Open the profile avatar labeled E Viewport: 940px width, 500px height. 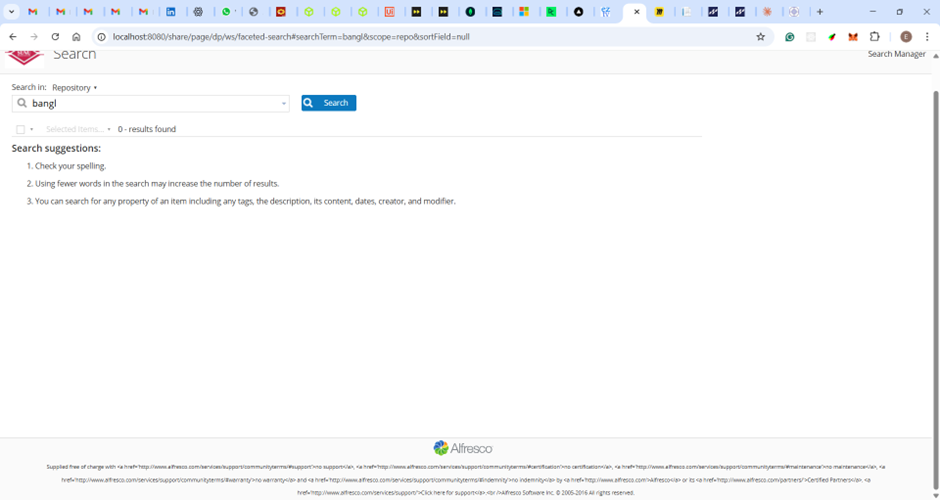(x=906, y=37)
